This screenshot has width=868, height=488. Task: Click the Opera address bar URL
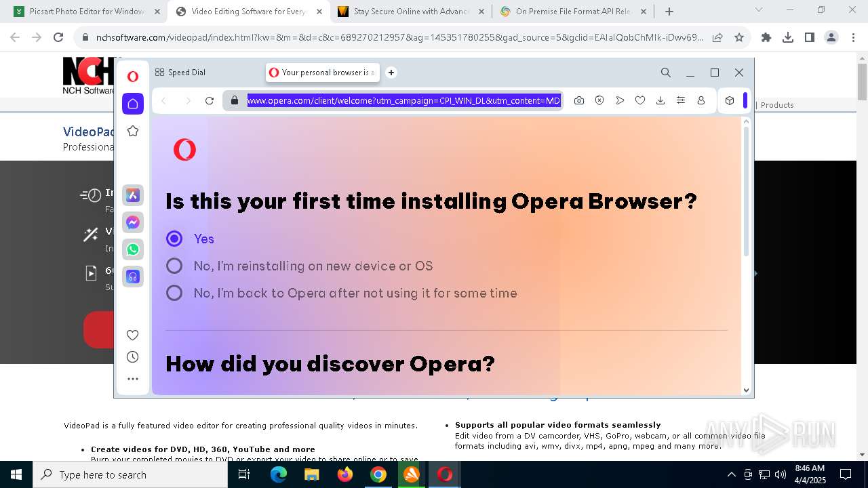click(x=403, y=100)
